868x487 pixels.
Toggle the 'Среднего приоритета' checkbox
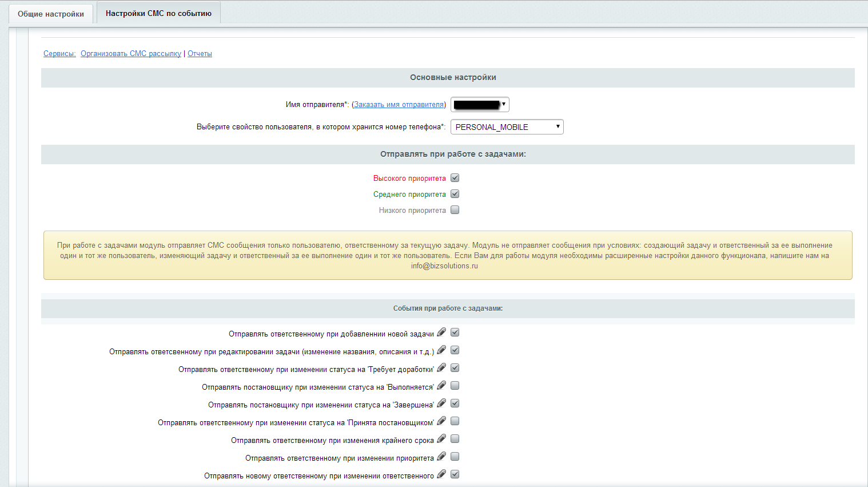coord(455,194)
